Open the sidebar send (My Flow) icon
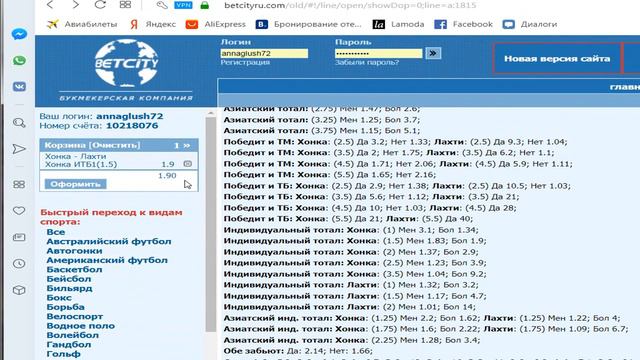Image resolution: width=640 pixels, height=360 pixels. coord(19,149)
